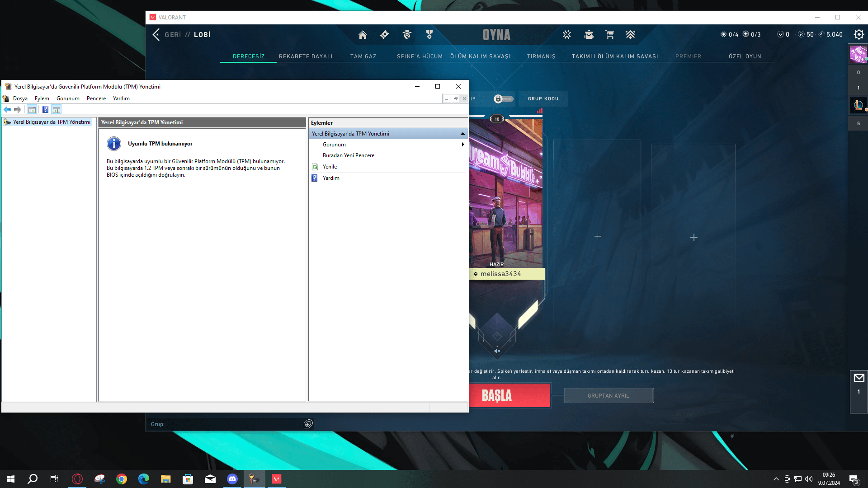Viewport: 868px width, 488px height.
Task: Open the mail envelope icon in Valorant sidebar
Action: pos(859,378)
